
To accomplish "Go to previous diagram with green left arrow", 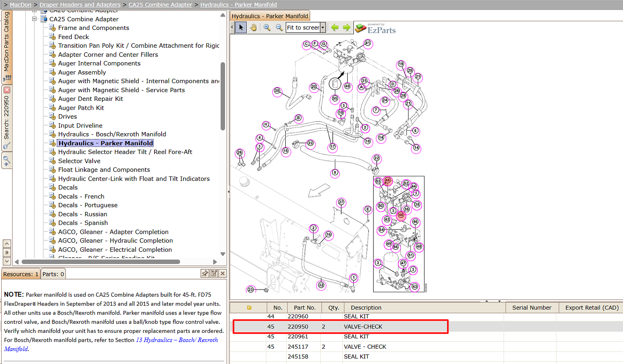I will click(x=335, y=27).
